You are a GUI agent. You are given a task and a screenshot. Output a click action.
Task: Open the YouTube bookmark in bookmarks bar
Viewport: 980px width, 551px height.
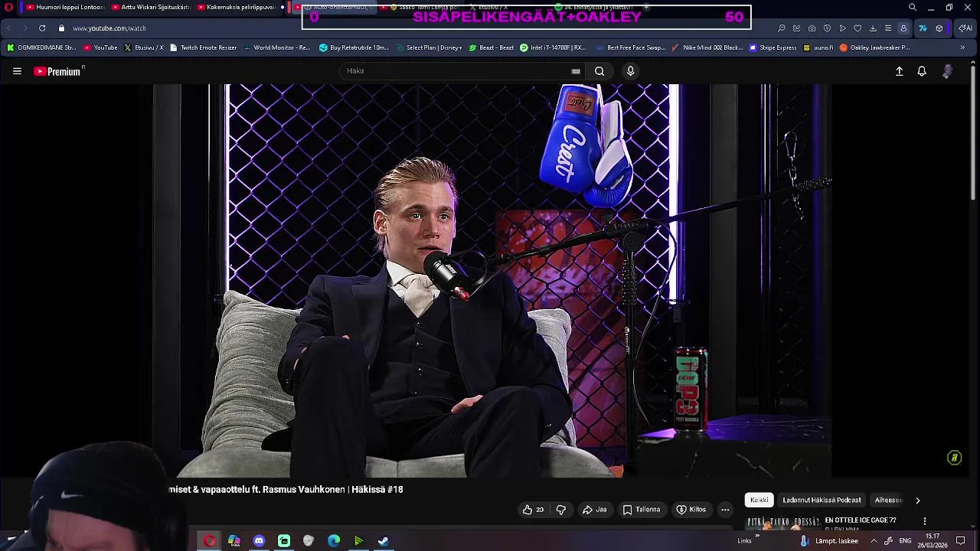click(x=100, y=47)
